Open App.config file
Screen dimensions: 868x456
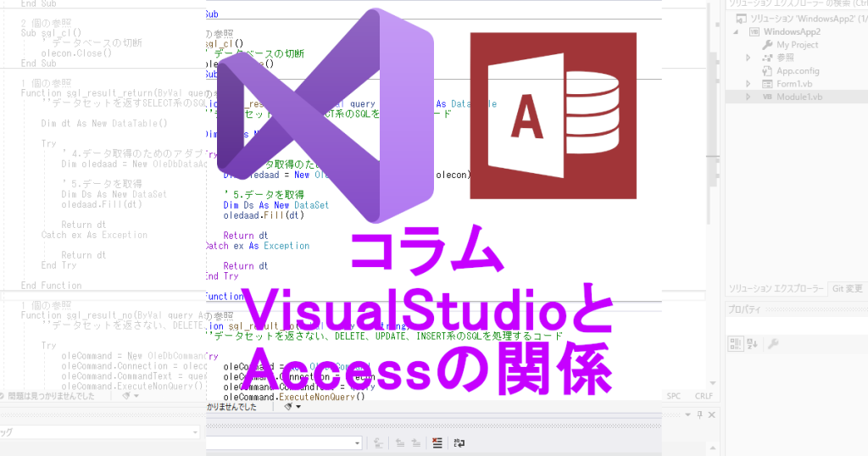[797, 71]
